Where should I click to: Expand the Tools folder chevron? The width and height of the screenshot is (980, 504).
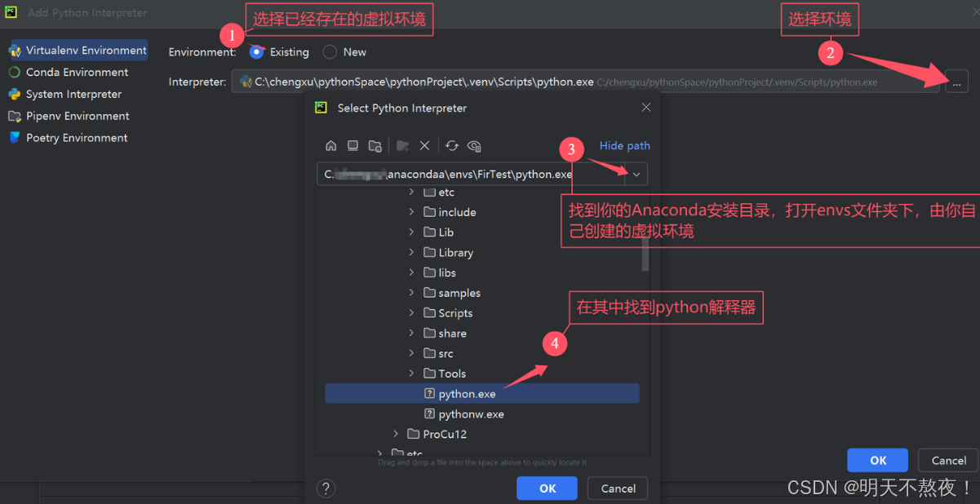tap(411, 374)
